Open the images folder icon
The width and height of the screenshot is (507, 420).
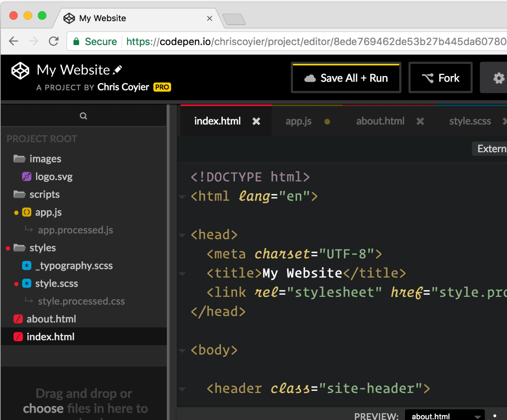(19, 158)
